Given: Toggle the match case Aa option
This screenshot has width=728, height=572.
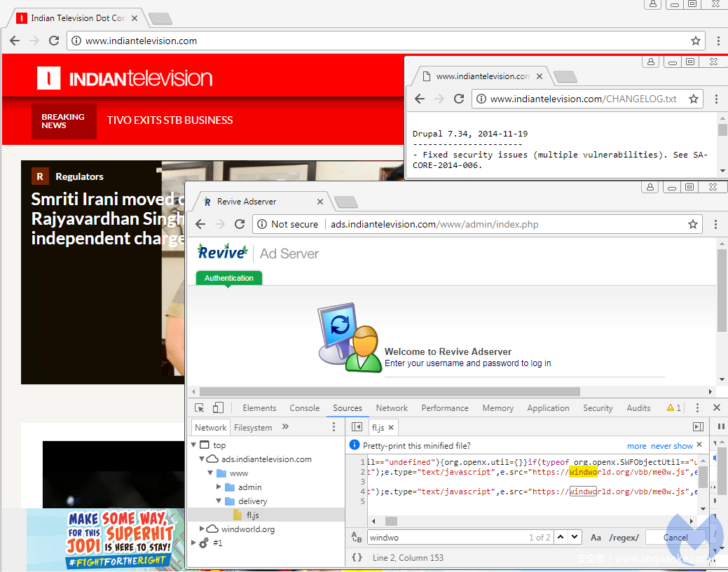Looking at the screenshot, I should coord(596,538).
